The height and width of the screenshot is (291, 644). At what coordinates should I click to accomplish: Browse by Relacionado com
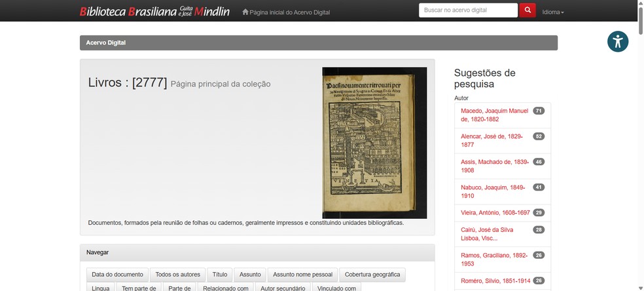pyautogui.click(x=226, y=288)
